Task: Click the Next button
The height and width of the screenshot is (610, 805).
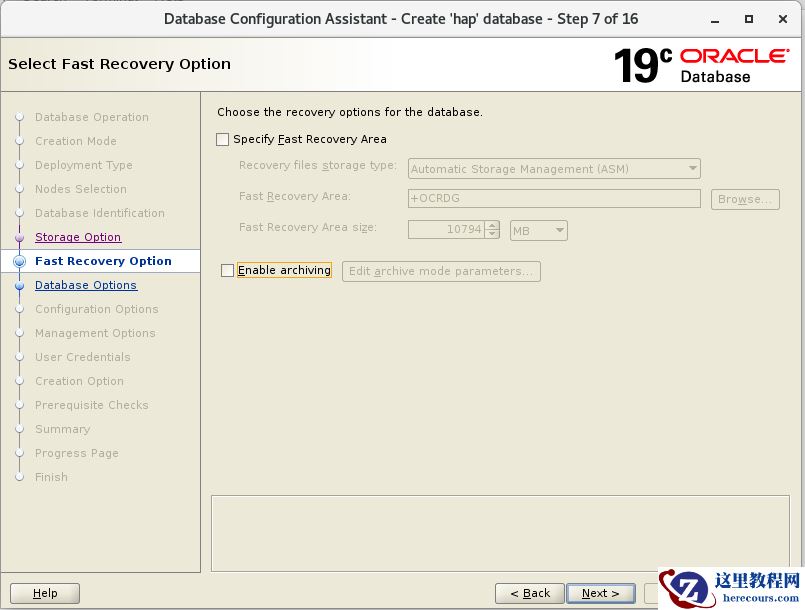Action: [600, 594]
